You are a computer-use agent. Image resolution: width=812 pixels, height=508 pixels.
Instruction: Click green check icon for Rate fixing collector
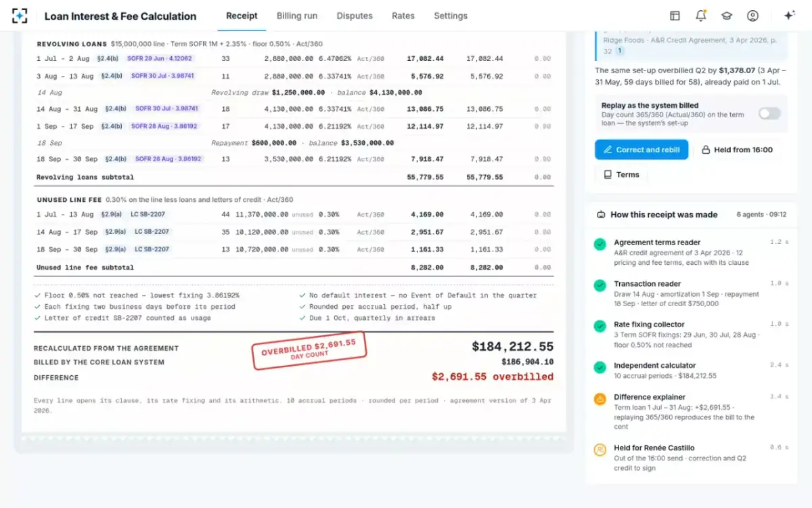click(600, 326)
